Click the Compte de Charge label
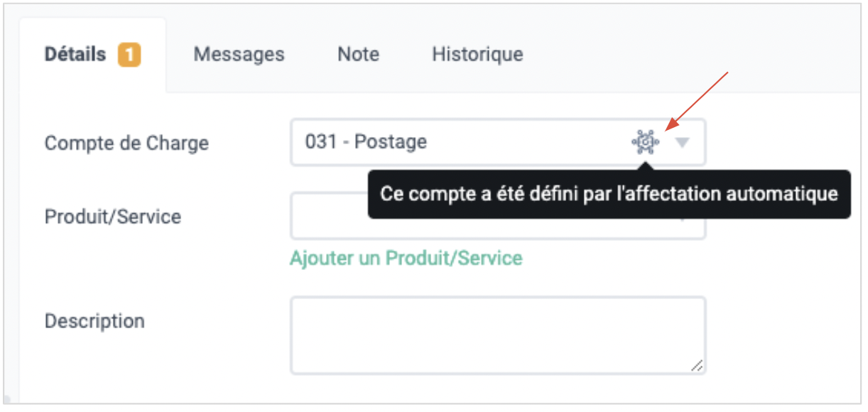This screenshot has width=868, height=412. point(126,143)
